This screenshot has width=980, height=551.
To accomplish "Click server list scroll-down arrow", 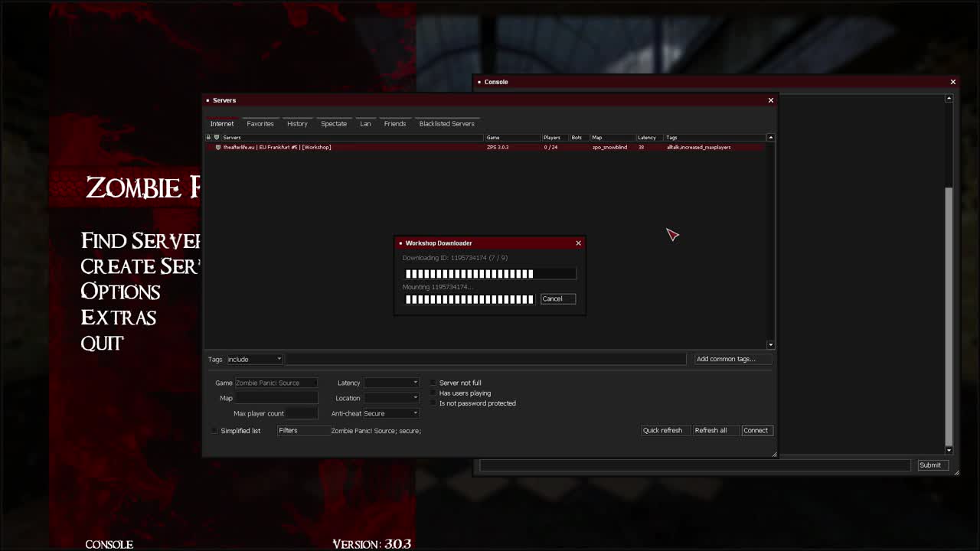I will coord(770,344).
